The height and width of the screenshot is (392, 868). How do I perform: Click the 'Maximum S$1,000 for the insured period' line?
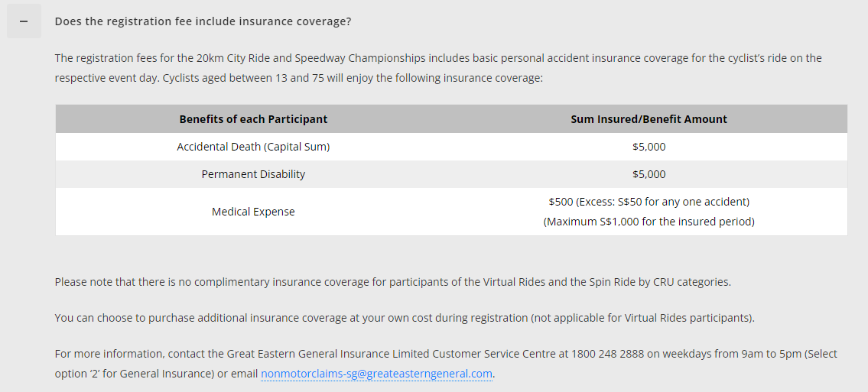coord(649,222)
